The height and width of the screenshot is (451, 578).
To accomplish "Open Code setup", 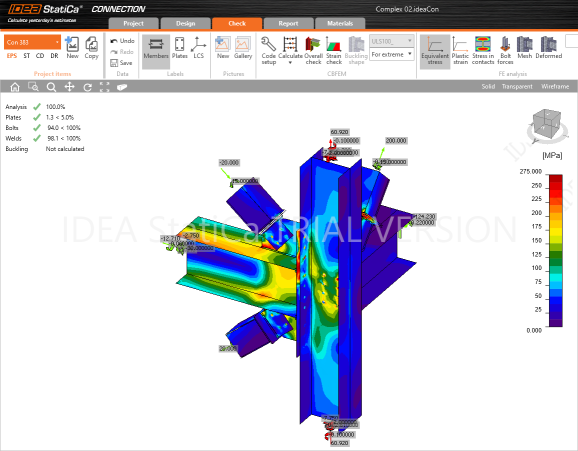I will [269, 51].
